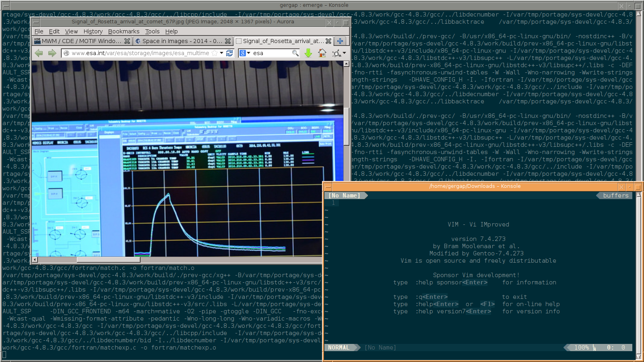The image size is (644, 362).
Task: Open the Tools menu in Aurora
Action: click(153, 31)
